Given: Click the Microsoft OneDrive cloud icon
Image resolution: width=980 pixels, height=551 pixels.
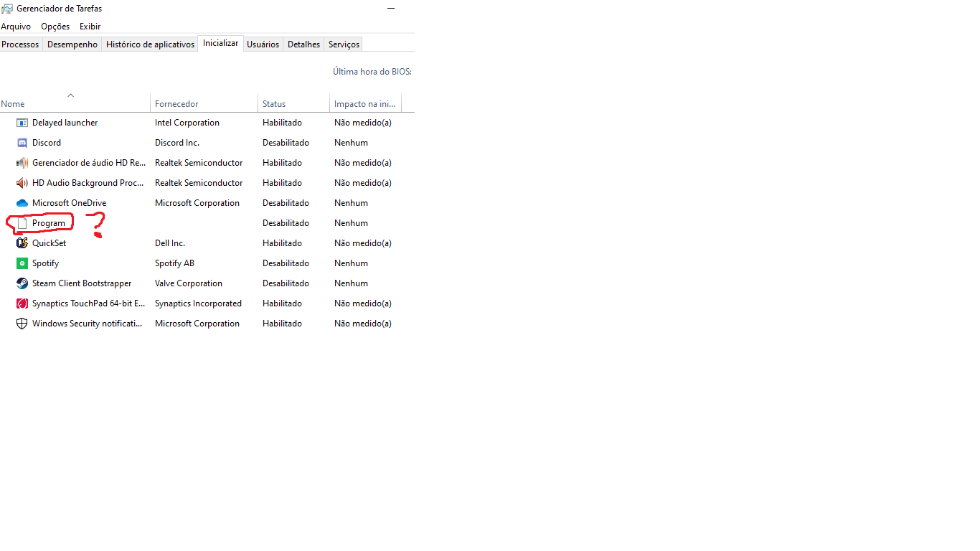Looking at the screenshot, I should (22, 203).
